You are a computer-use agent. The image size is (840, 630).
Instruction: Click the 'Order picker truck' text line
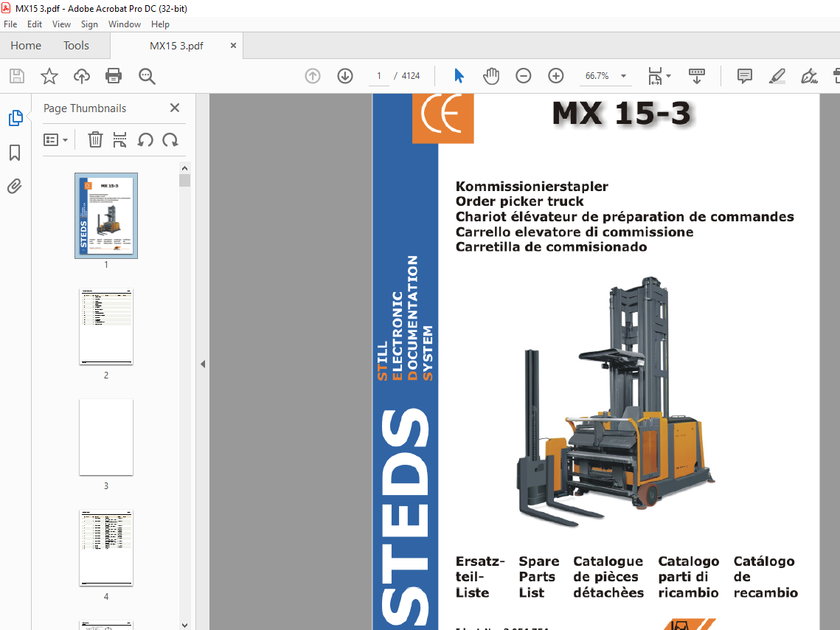pyautogui.click(x=519, y=201)
